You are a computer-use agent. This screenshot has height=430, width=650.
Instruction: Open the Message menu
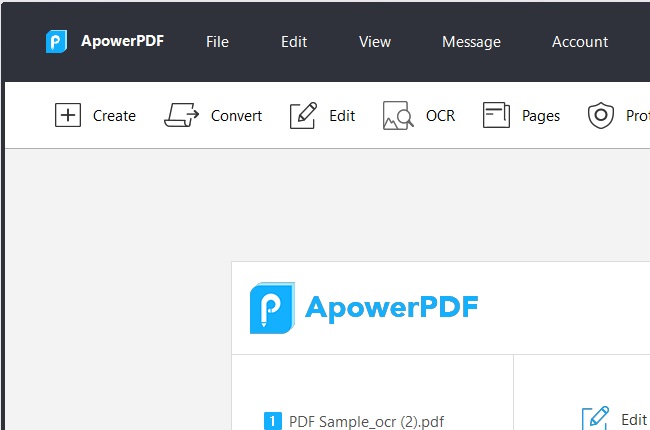point(471,42)
